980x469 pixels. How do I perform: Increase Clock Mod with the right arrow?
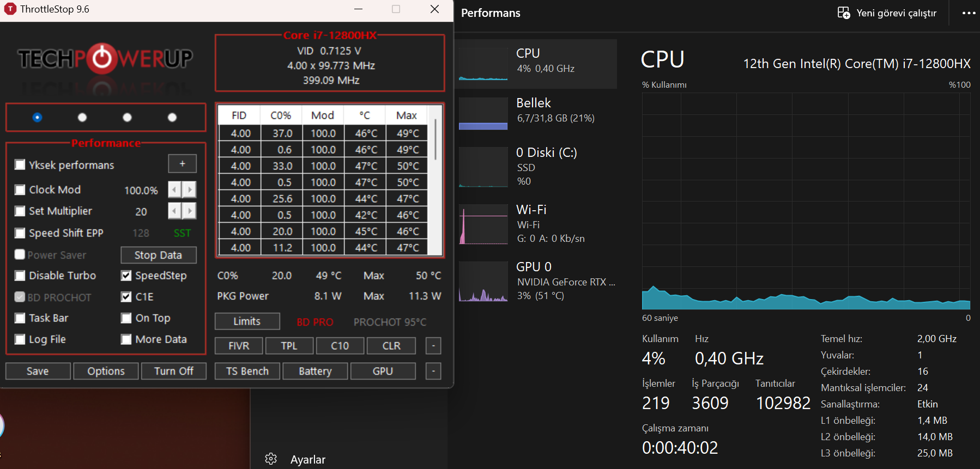point(189,190)
